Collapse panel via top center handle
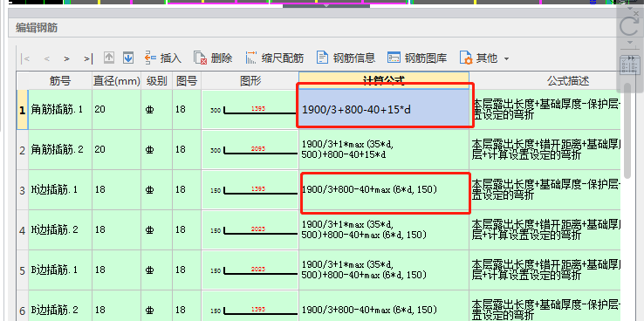The width and height of the screenshot is (644, 321). [326, 5]
